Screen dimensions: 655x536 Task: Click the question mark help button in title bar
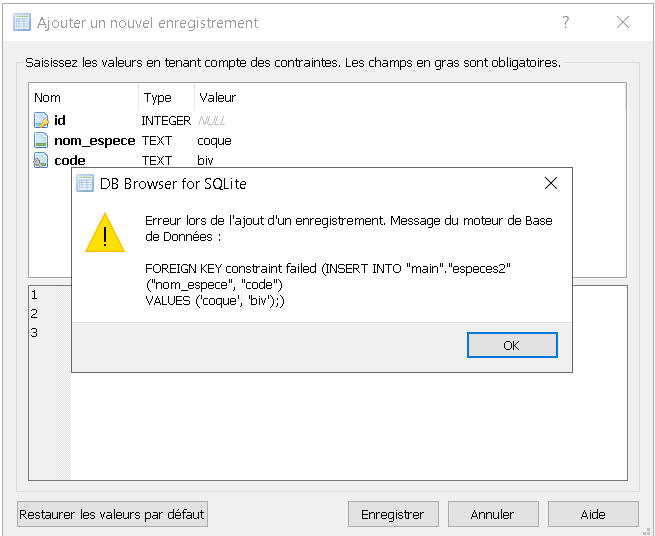pyautogui.click(x=566, y=22)
